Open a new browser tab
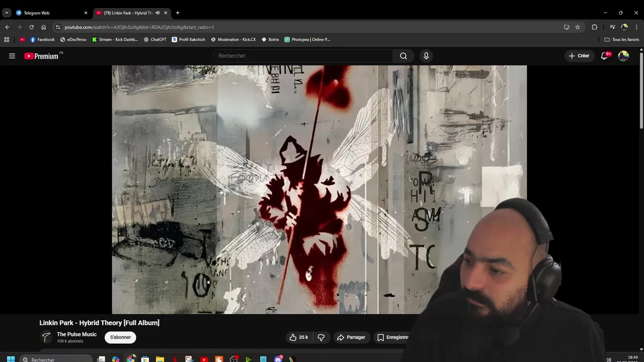The image size is (644, 362). coord(178,13)
